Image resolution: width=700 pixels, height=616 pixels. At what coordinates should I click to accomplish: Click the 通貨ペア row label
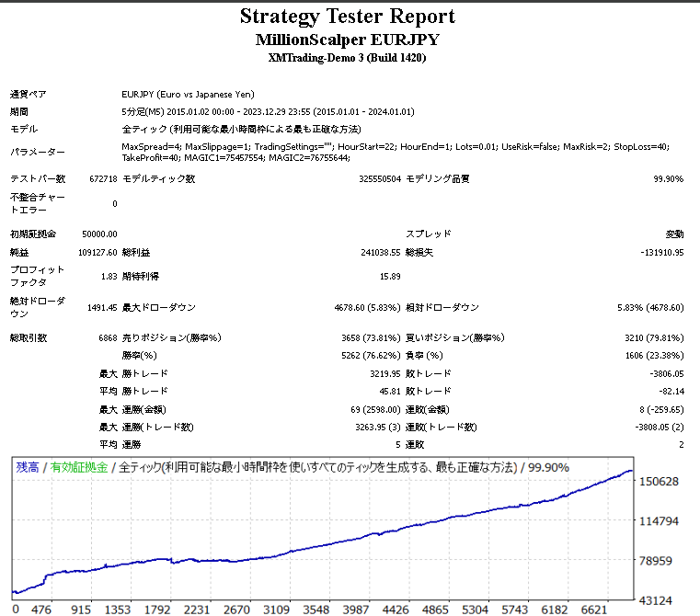(29, 94)
